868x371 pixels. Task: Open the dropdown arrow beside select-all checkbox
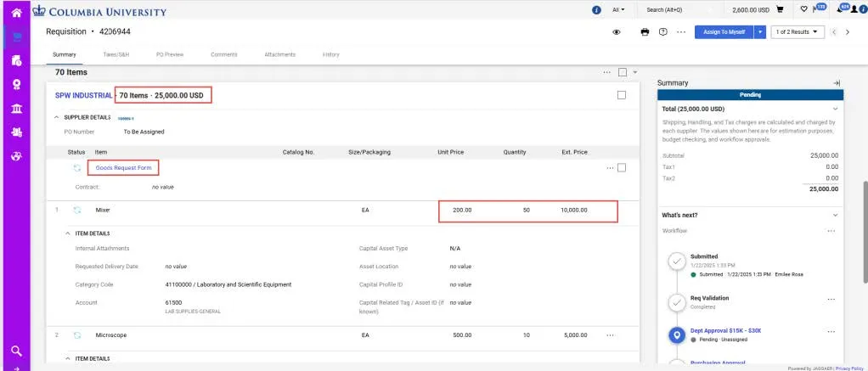click(635, 72)
